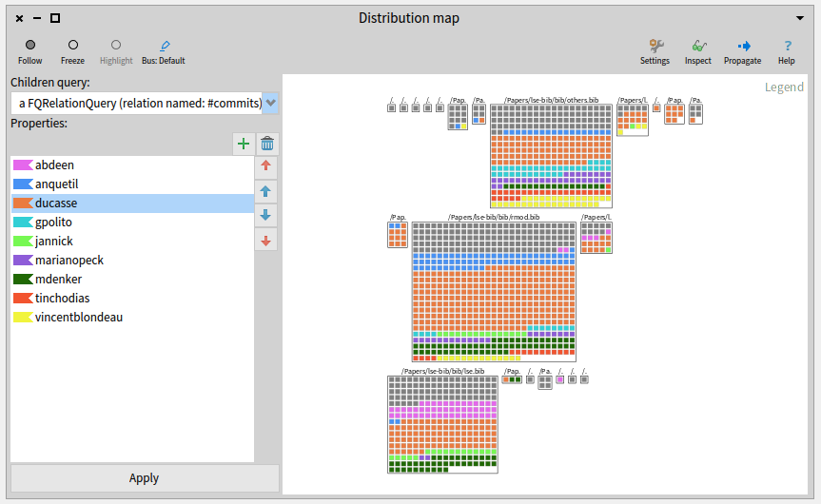The height and width of the screenshot is (504, 821).
Task: Move property down with blue down arrow
Action: (266, 215)
